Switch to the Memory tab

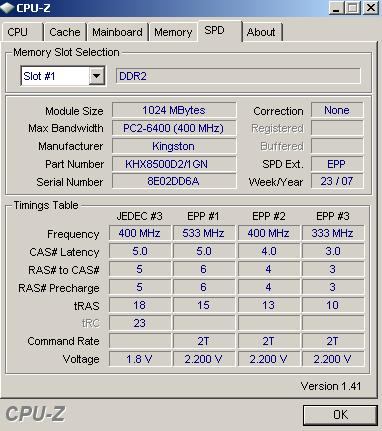173,32
